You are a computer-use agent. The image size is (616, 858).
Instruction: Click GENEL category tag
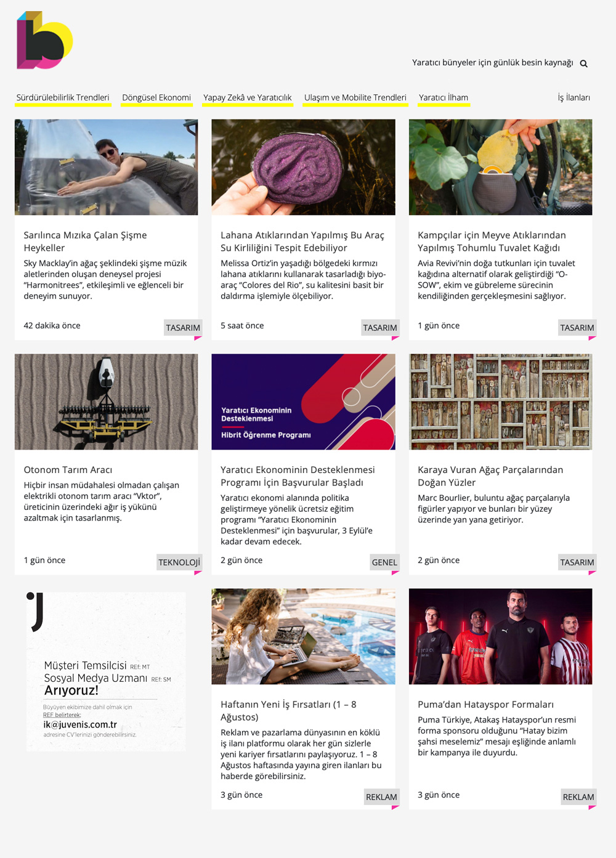384,562
